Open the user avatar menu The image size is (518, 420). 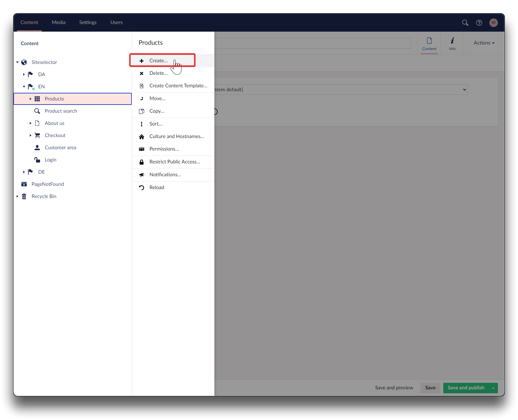coord(493,23)
